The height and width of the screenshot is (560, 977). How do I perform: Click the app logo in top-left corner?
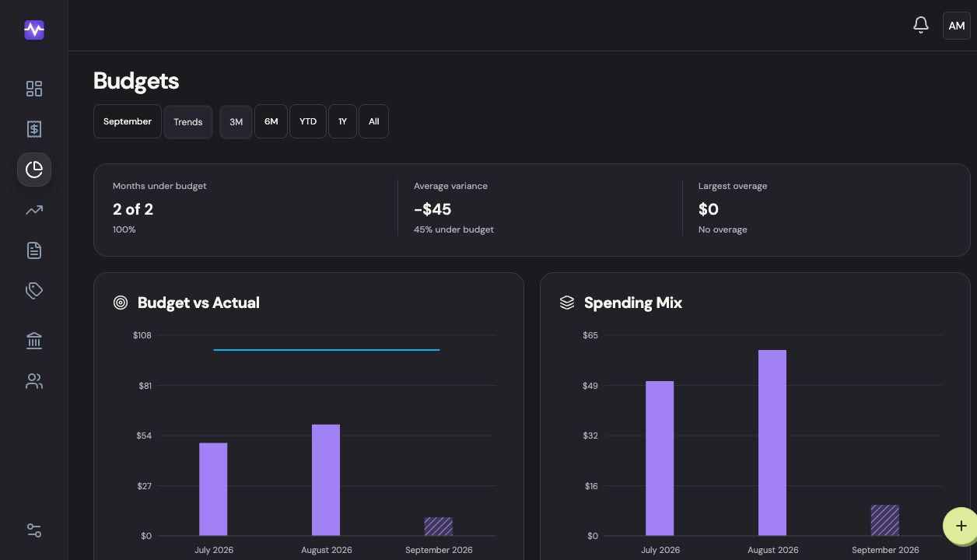pos(34,30)
